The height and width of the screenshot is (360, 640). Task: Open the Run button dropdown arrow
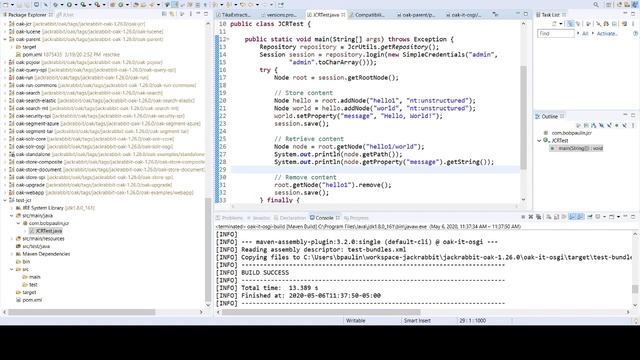coord(76,4)
